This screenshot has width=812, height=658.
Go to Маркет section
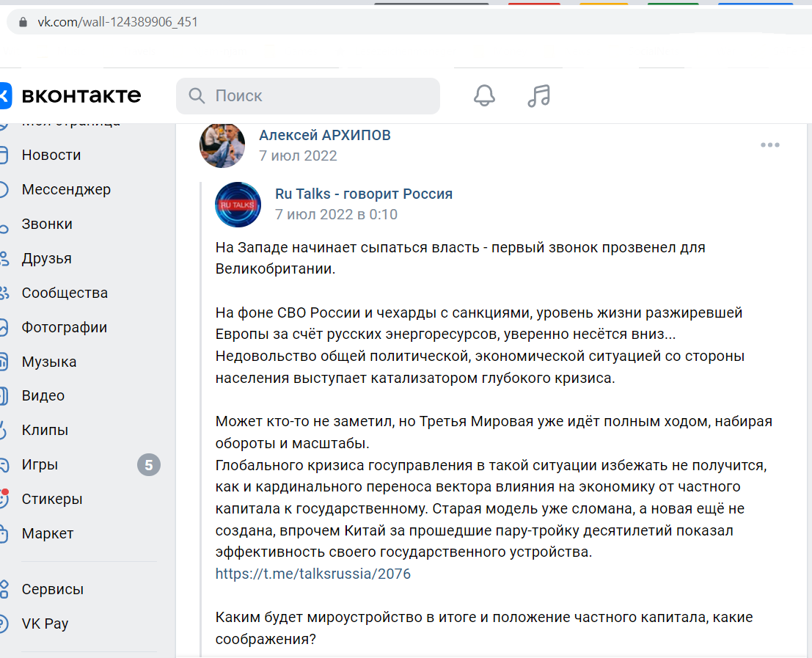48,533
